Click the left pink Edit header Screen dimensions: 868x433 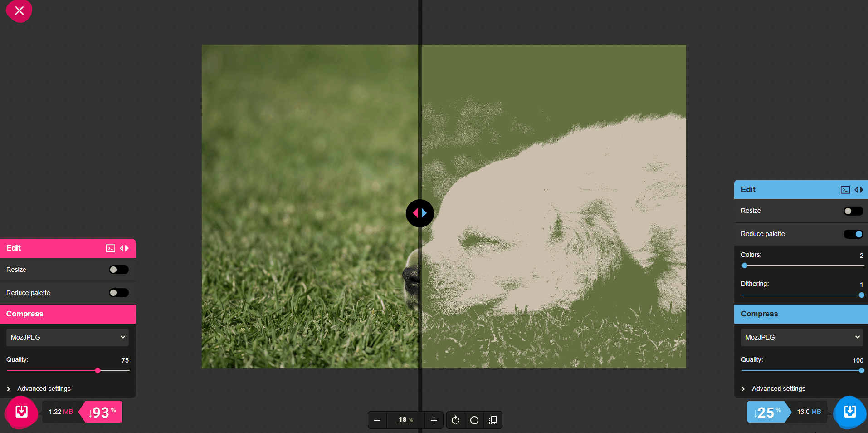click(68, 248)
